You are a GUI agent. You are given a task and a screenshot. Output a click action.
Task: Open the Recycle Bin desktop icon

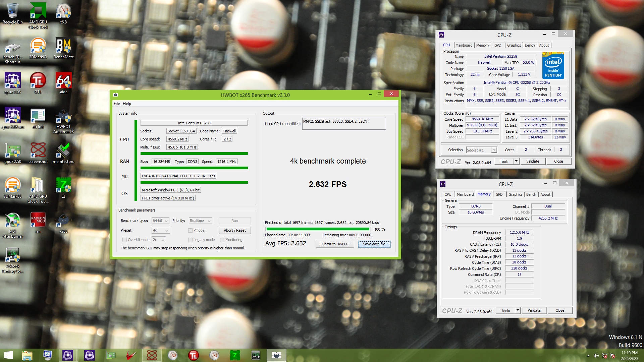pos(13,13)
